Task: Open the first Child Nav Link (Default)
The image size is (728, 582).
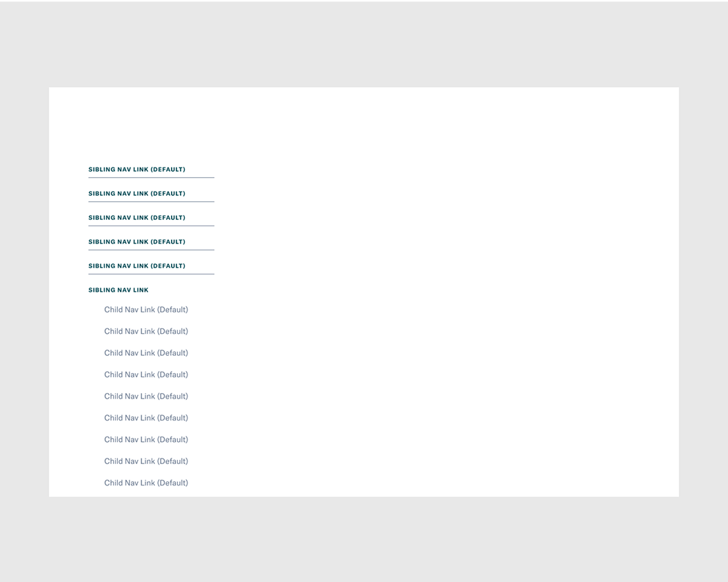Action: click(x=146, y=310)
